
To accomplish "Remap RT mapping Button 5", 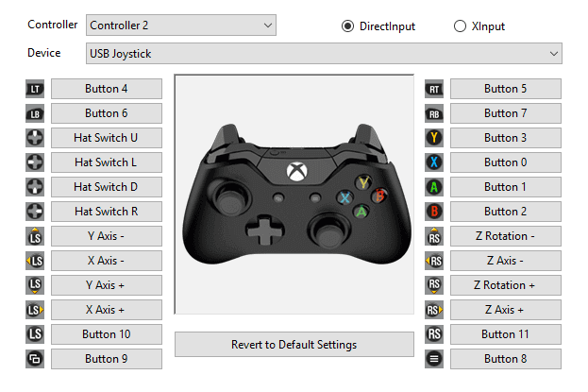I will pyautogui.click(x=506, y=89).
